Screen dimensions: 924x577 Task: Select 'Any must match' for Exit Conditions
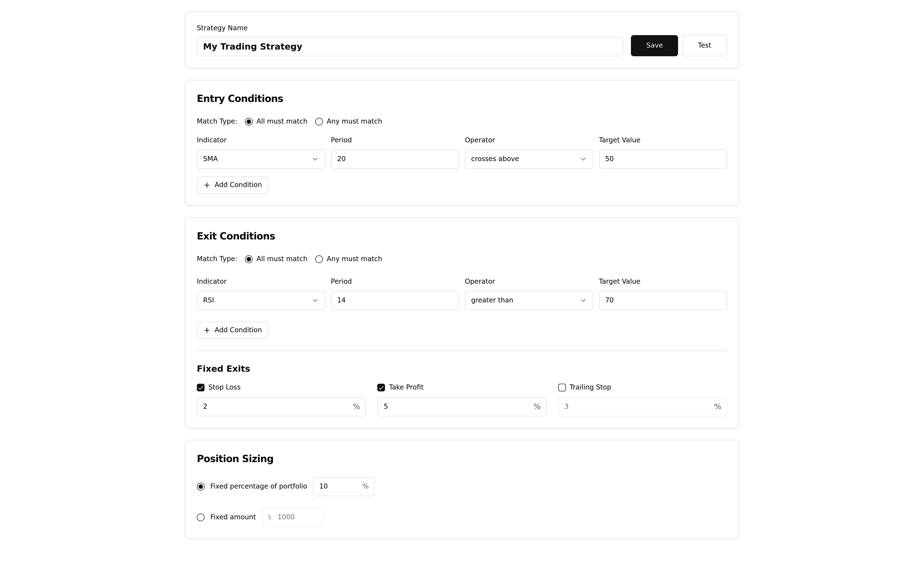319,259
